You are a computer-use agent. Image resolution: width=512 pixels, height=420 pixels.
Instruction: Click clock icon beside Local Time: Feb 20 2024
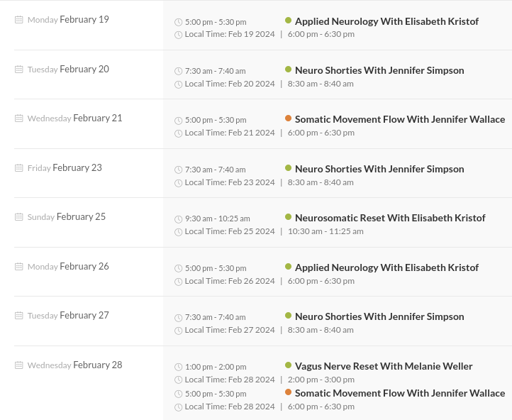(x=178, y=84)
